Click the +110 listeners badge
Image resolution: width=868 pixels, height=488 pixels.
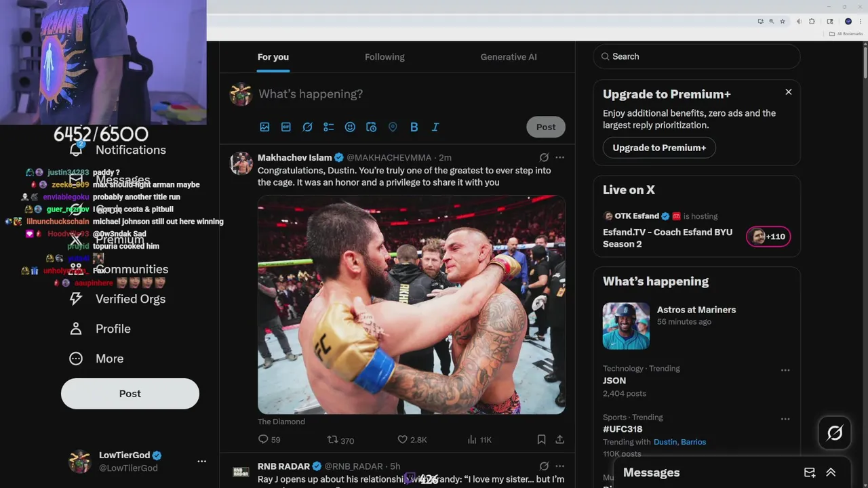tap(768, 237)
